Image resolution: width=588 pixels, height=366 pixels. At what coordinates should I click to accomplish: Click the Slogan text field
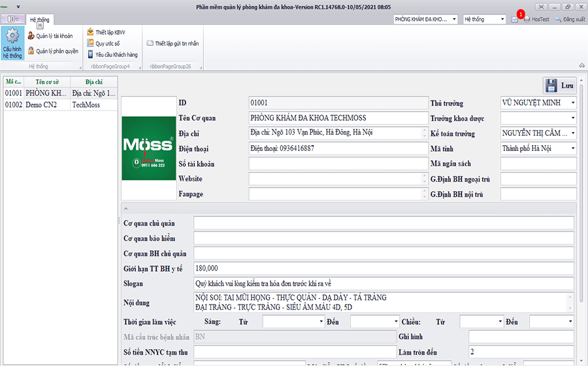click(x=384, y=284)
